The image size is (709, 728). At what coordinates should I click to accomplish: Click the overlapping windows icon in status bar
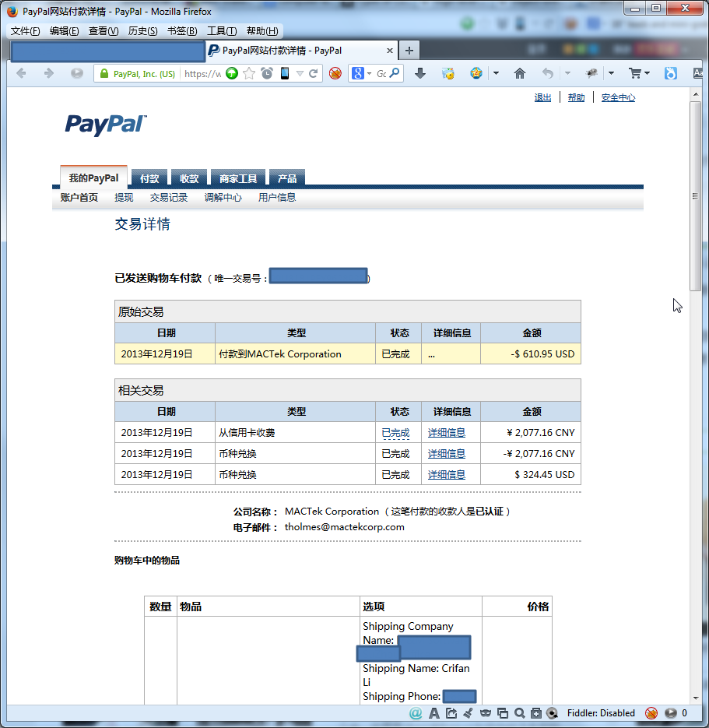[x=503, y=713]
